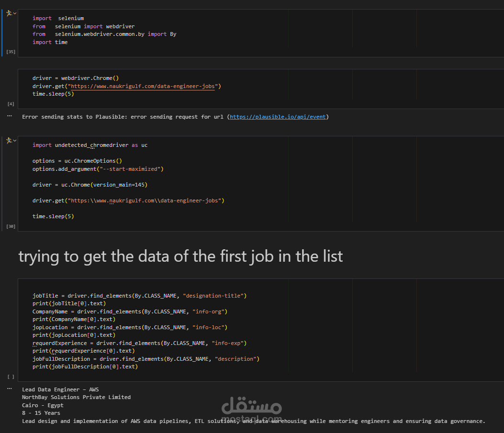The height and width of the screenshot is (433, 504).
Task: Click execution count [30] indicator
Action: pos(11,226)
